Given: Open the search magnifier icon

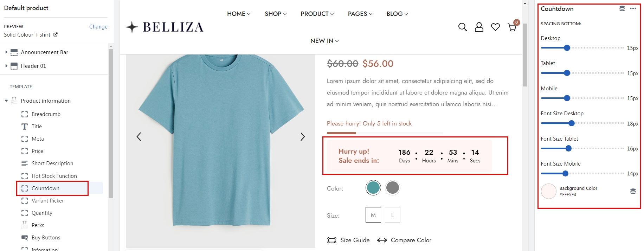Looking at the screenshot, I should click(463, 27).
